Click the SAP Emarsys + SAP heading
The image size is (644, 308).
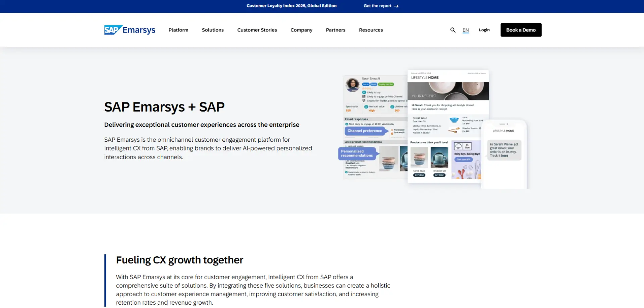[x=164, y=107]
